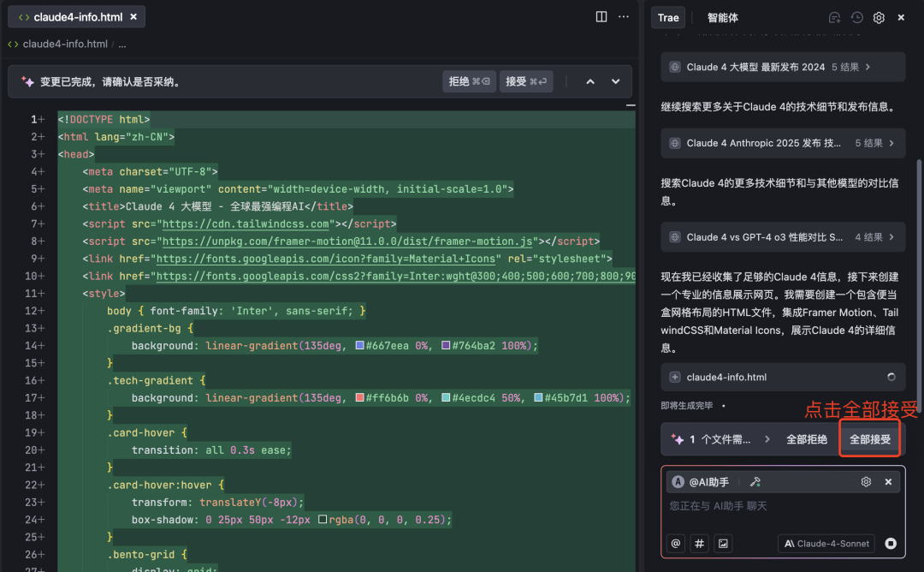Image resolution: width=924 pixels, height=572 pixels.
Task: Click the 接受 accept button
Action: tap(526, 81)
